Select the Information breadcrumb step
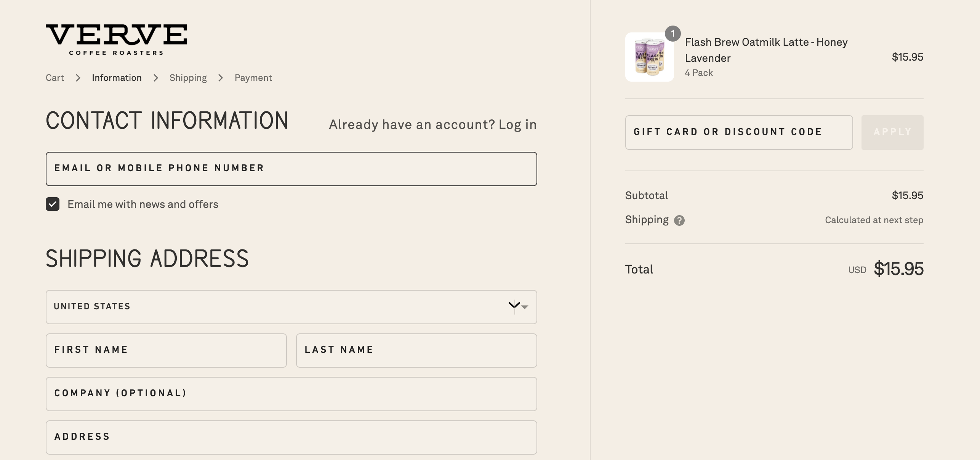 tap(117, 78)
